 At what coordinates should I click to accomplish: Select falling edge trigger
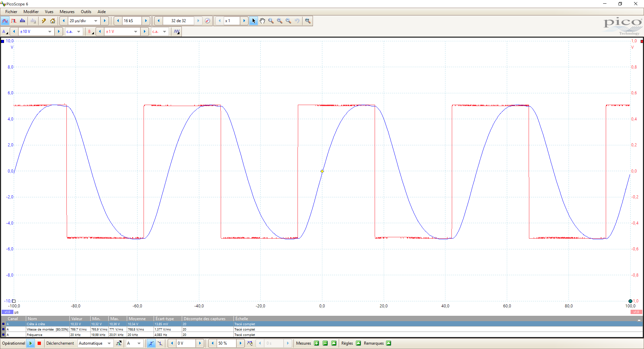pos(160,343)
